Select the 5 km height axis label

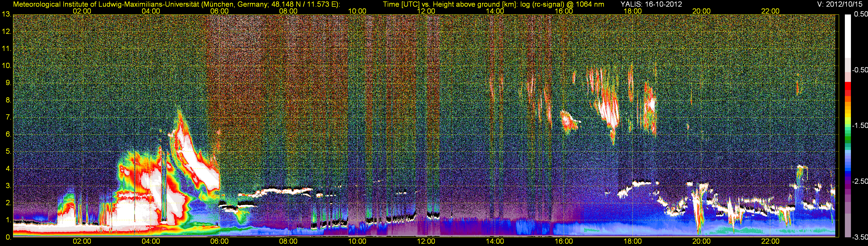pyautogui.click(x=8, y=152)
